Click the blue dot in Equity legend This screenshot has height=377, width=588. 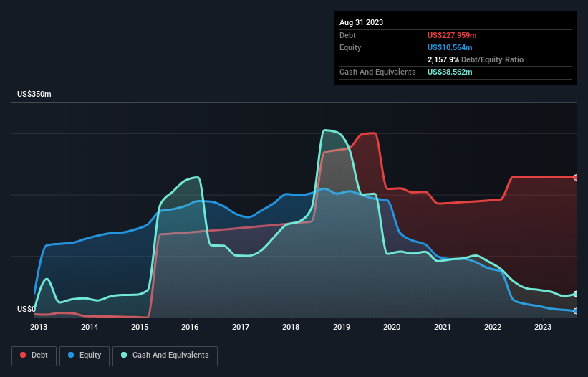(x=71, y=355)
